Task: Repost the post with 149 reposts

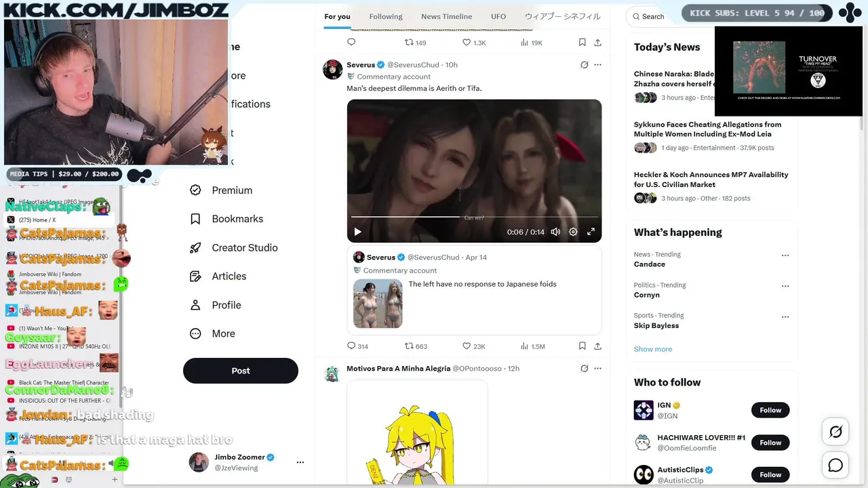Action: click(415, 43)
